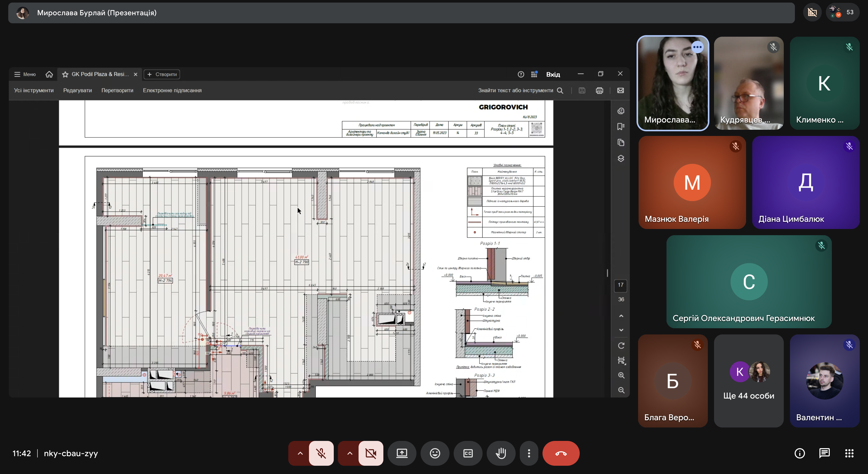Open emoji reactions
The image size is (868, 474).
click(435, 453)
